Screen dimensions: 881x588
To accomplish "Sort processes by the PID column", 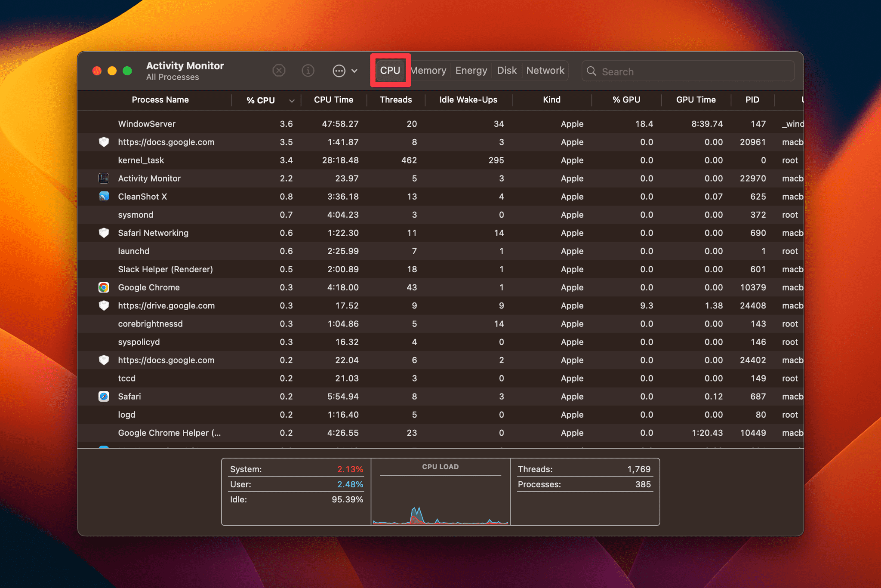I will coord(752,100).
